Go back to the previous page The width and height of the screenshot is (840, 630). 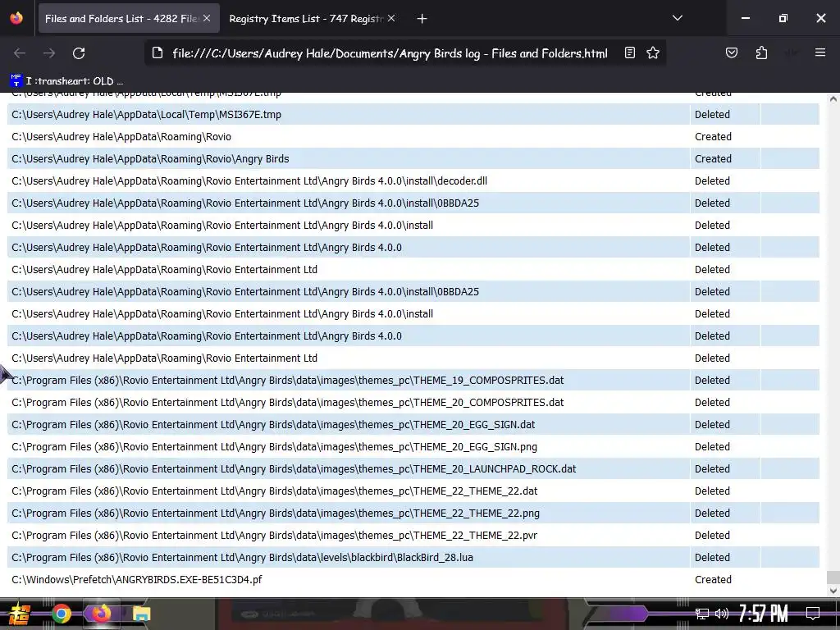[x=20, y=53]
